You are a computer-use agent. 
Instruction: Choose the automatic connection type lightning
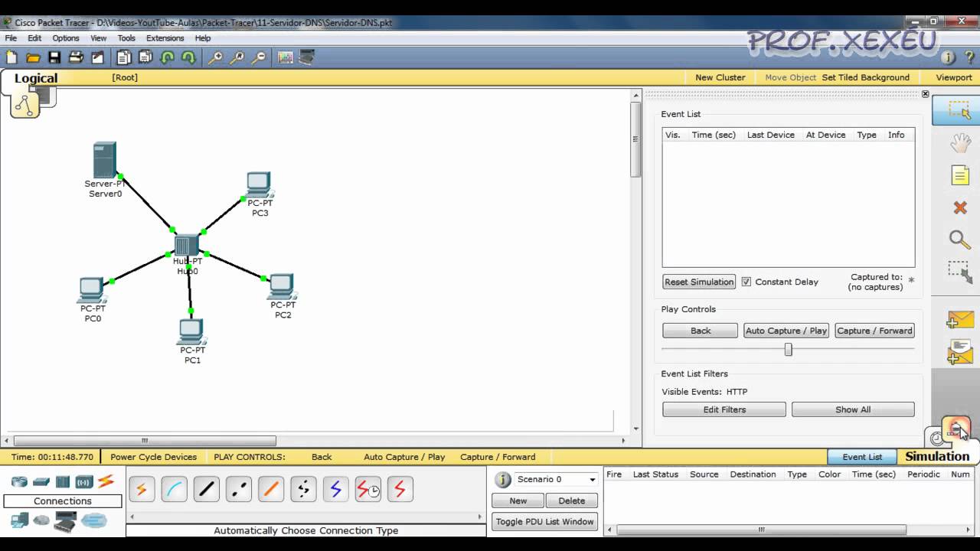[x=142, y=489]
